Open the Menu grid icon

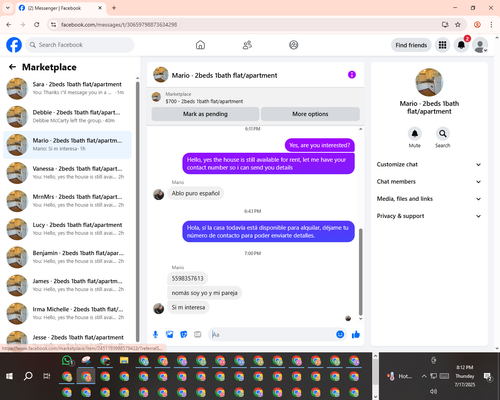tap(442, 45)
